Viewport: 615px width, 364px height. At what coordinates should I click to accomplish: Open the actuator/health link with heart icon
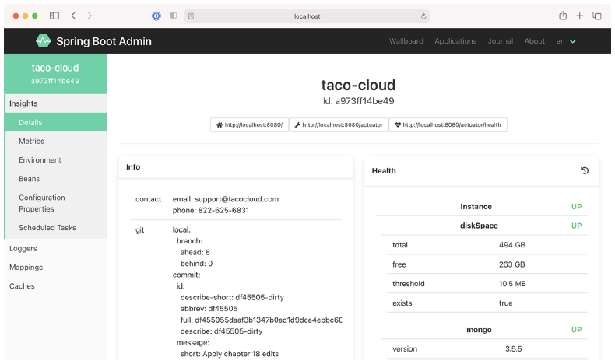[448, 124]
